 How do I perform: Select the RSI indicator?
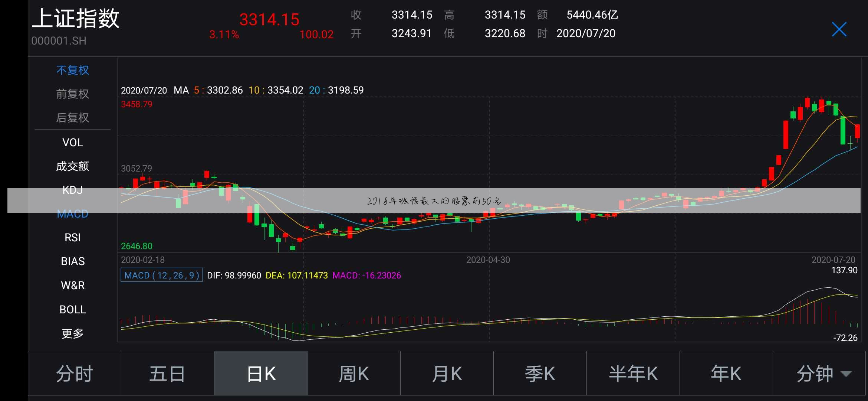[73, 238]
